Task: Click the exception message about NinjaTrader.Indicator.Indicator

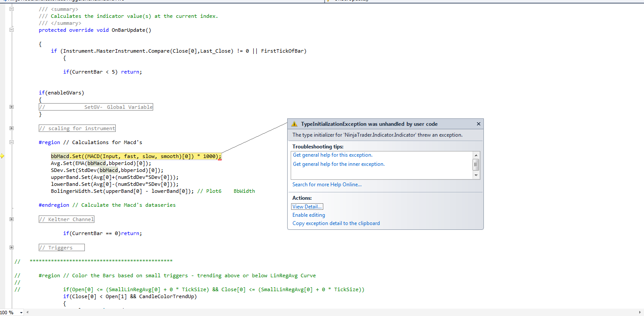Action: coord(377,135)
